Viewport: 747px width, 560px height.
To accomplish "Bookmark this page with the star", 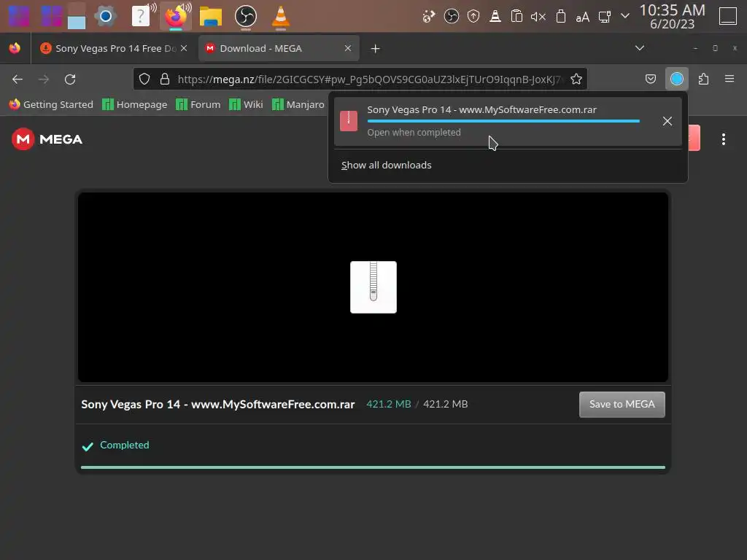I will pos(576,79).
